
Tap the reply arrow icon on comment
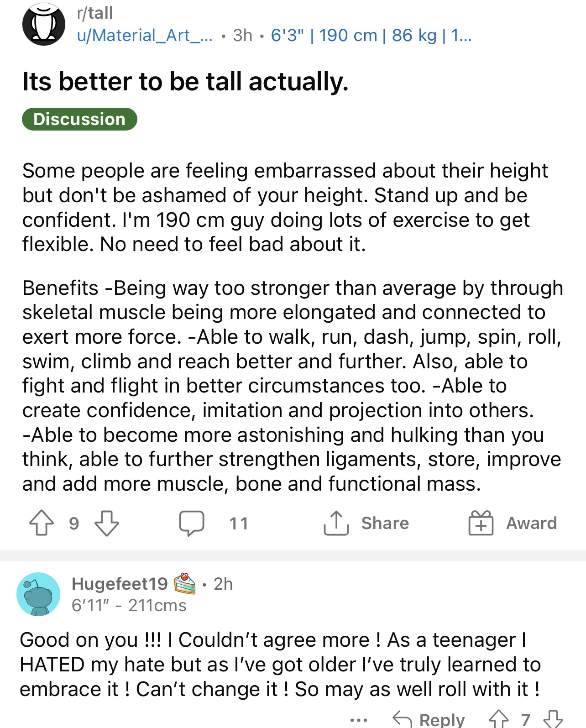[x=402, y=719]
